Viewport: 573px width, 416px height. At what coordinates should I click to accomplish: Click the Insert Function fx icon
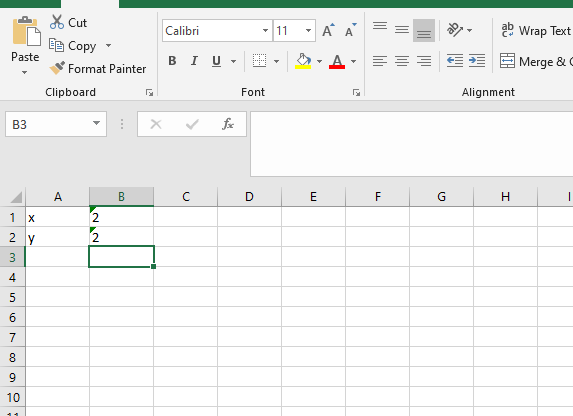[228, 124]
